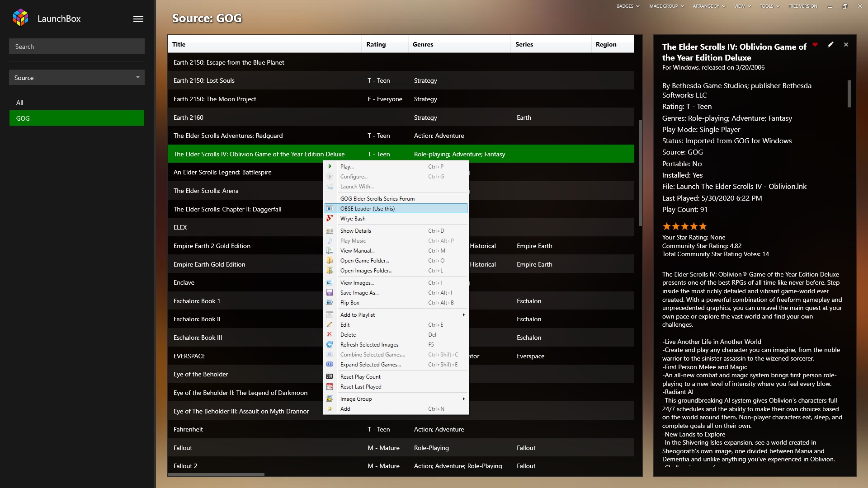868x488 pixels.
Task: Click the Search input field
Action: [77, 46]
